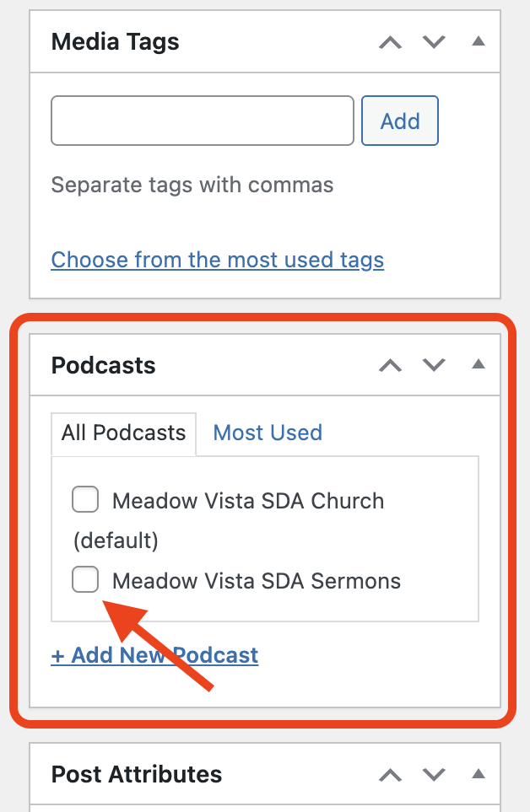Open Choose from the most used tags
This screenshot has height=812, width=530.
pos(218,260)
